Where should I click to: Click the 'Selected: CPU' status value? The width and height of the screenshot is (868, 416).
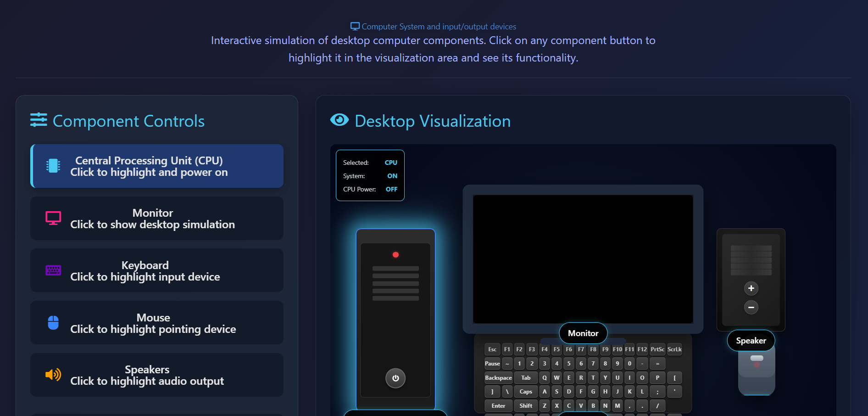tap(391, 163)
